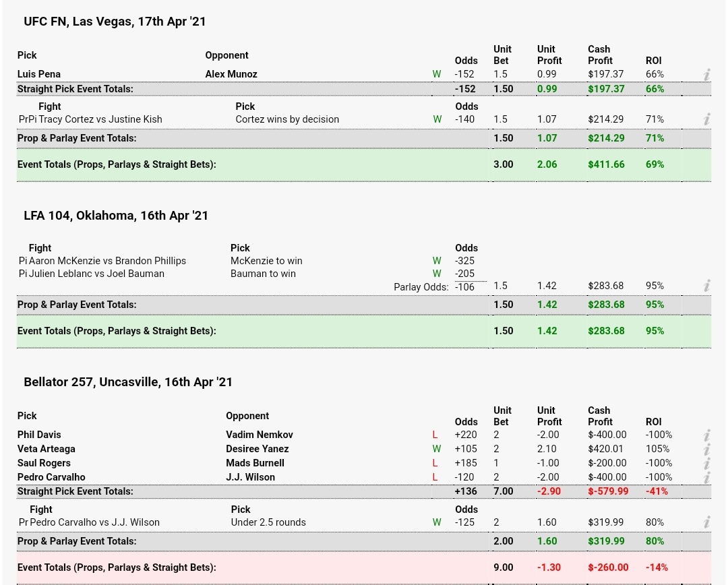Viewport: 728px width, 585px height.
Task: Click Veta Arteaga cash profit $420.01
Action: point(605,449)
